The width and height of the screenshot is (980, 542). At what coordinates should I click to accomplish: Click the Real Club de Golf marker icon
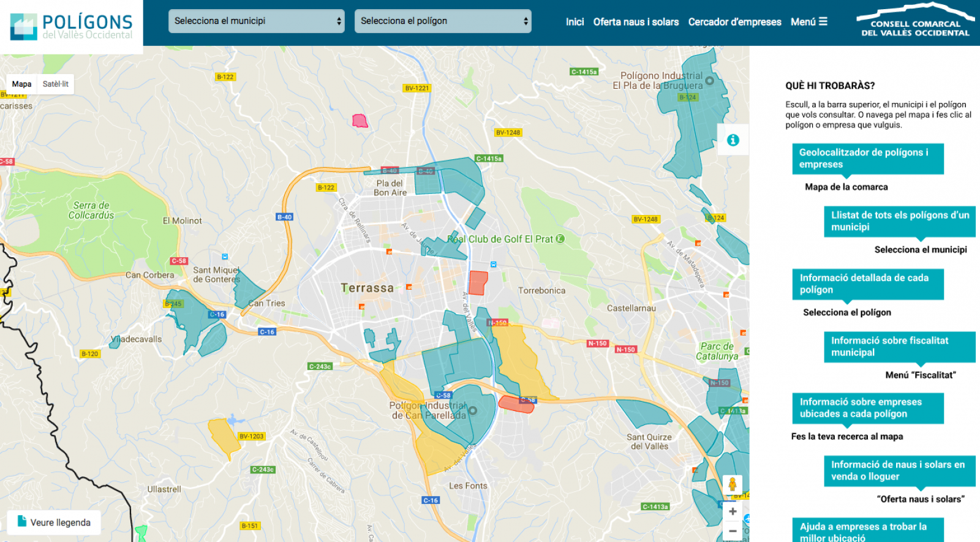[560, 239]
